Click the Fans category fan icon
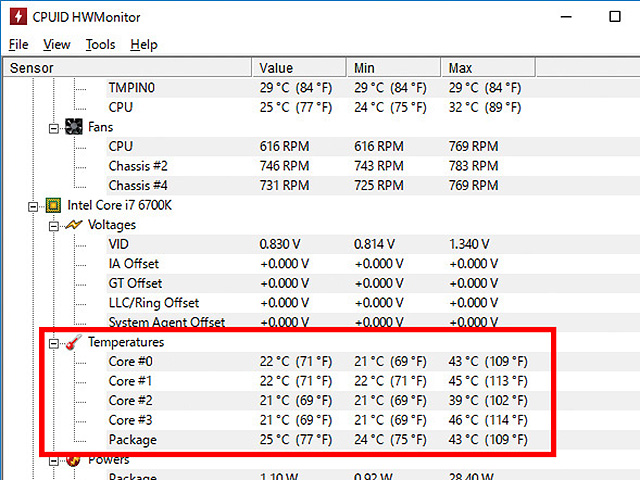The image size is (640, 480). click(73, 127)
